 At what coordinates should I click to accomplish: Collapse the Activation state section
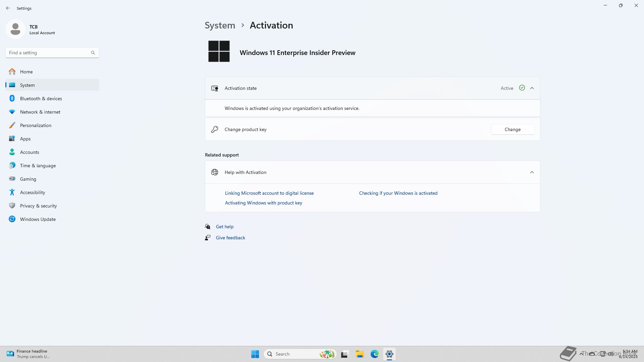coord(532,88)
